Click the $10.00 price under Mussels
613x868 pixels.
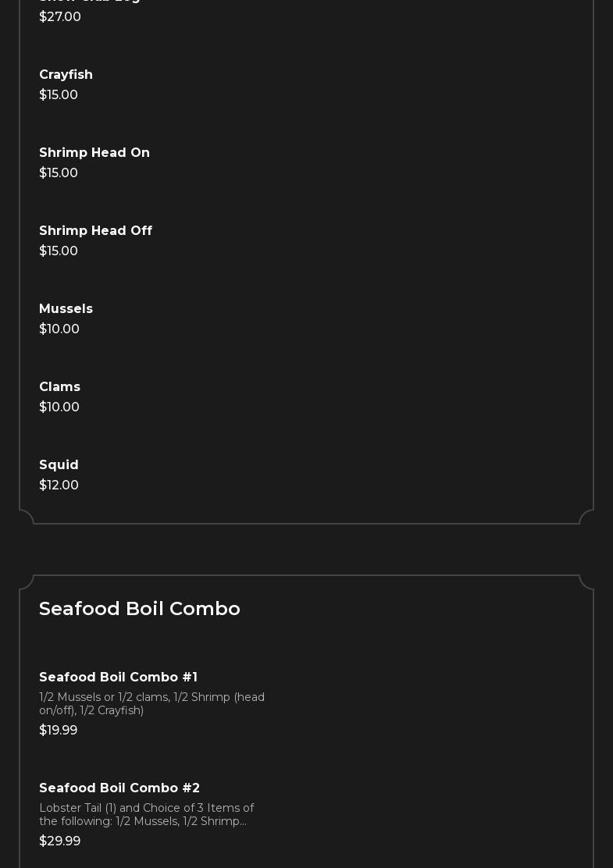[x=59, y=329]
